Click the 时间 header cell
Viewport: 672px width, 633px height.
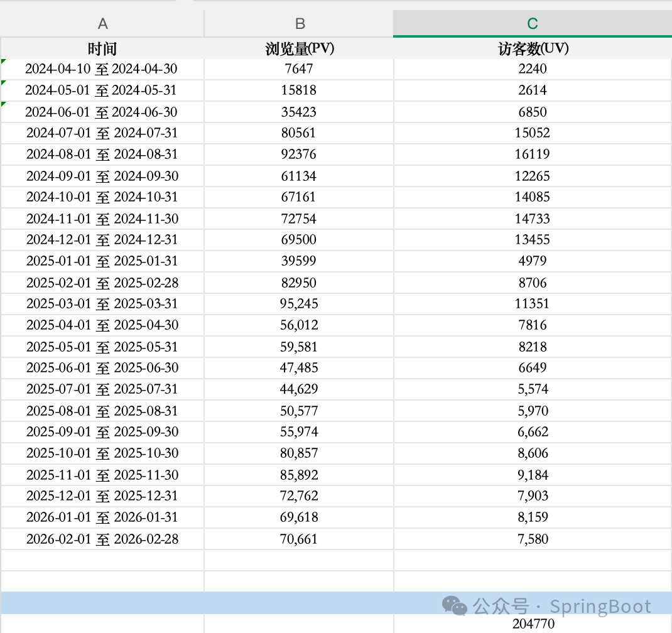pos(102,48)
